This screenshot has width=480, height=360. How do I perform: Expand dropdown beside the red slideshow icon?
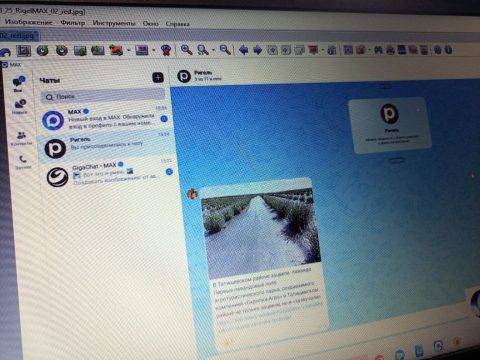(x=323, y=50)
